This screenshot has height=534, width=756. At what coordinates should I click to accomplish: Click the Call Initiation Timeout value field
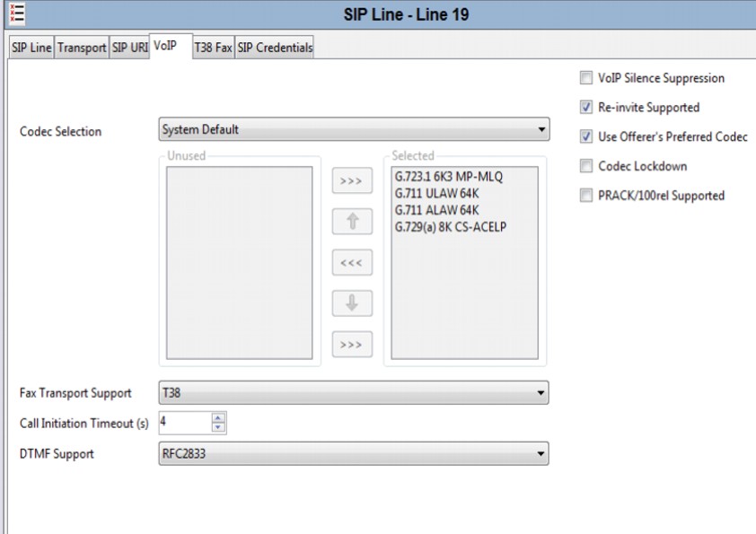[x=185, y=423]
